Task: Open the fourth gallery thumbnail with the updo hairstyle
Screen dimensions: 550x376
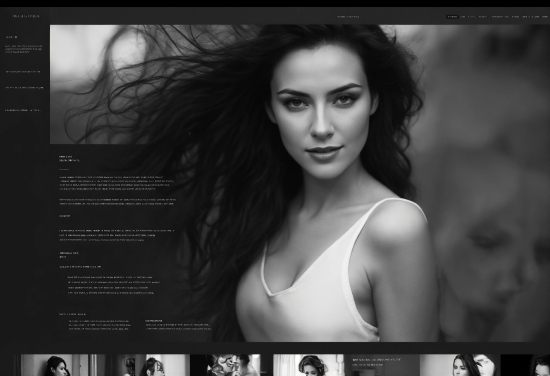Action: tap(308, 365)
